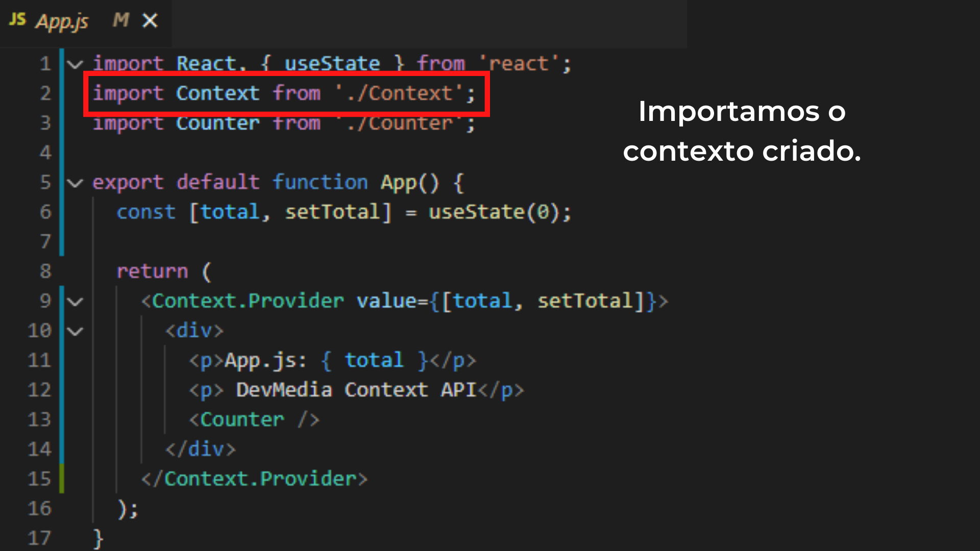Collapse the App function at line 5
Viewport: 980px width, 551px height.
[75, 183]
